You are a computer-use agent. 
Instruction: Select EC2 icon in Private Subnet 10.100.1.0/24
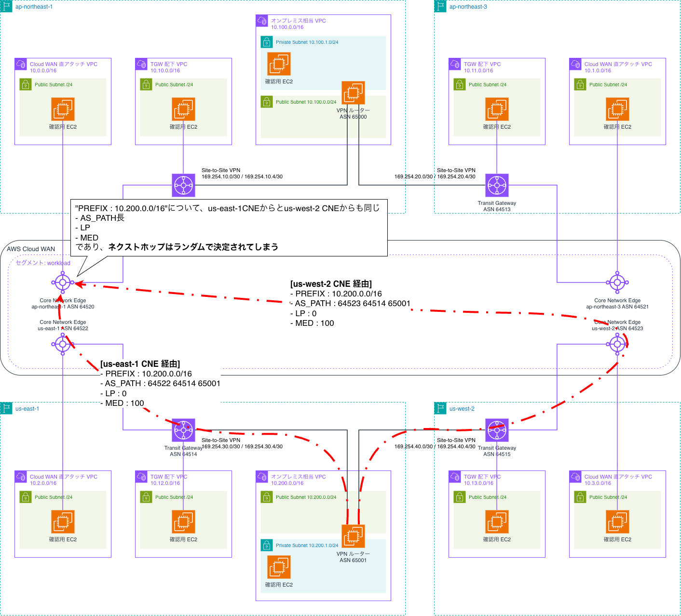point(279,64)
